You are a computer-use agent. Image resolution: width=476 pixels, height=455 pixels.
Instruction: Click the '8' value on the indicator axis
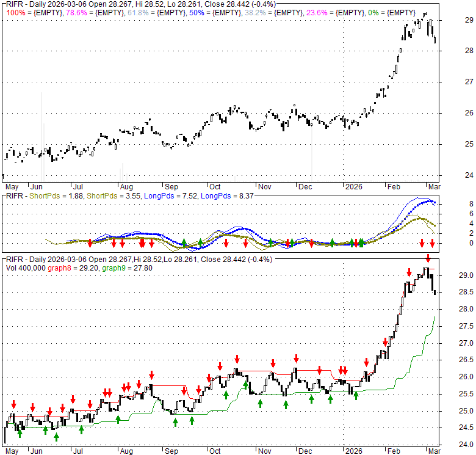pos(471,204)
